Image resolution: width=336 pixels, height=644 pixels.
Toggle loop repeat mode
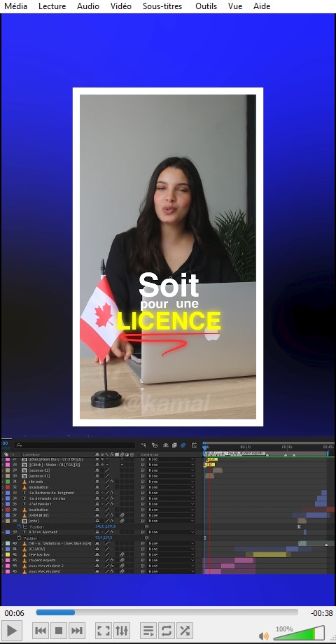pyautogui.click(x=167, y=631)
